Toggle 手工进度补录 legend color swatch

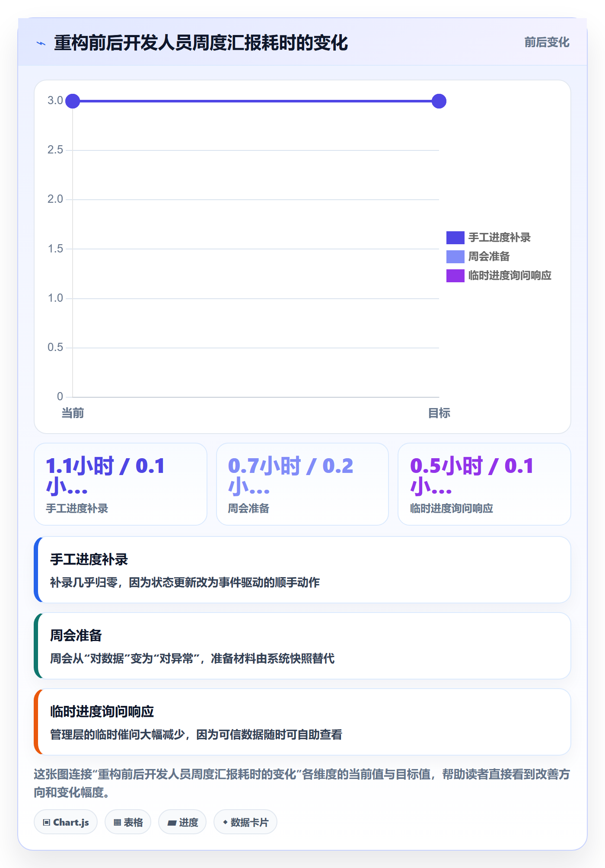pyautogui.click(x=455, y=237)
